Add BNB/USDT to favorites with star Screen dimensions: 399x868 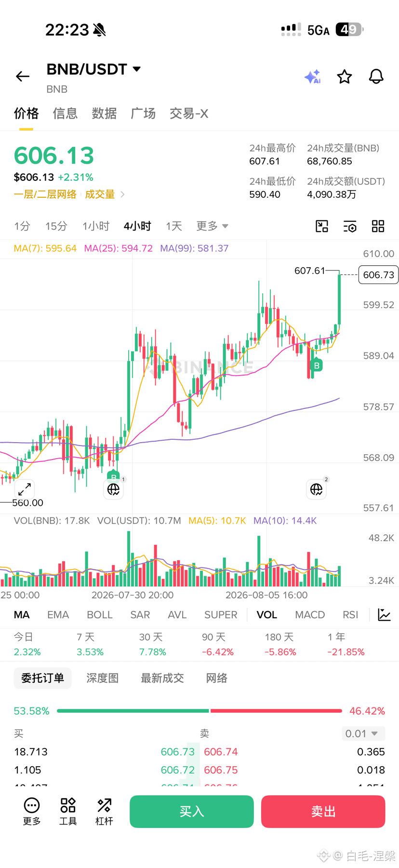(344, 77)
